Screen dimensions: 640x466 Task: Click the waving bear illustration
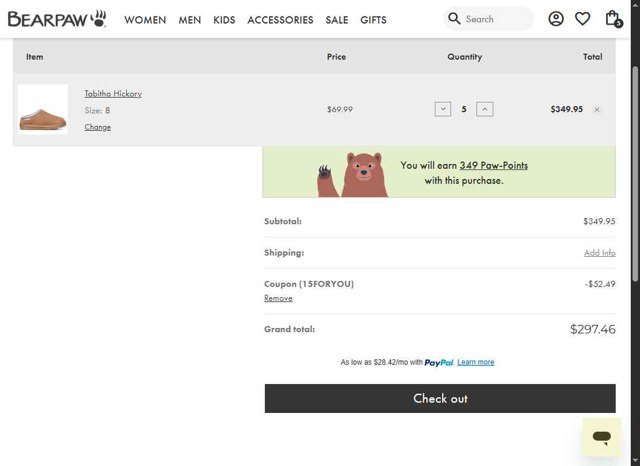point(353,175)
